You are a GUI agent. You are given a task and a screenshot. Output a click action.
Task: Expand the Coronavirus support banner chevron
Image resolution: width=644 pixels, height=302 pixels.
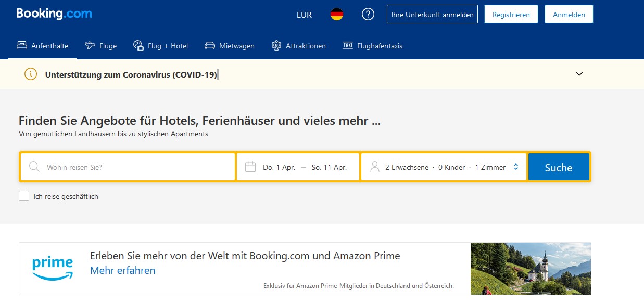579,74
